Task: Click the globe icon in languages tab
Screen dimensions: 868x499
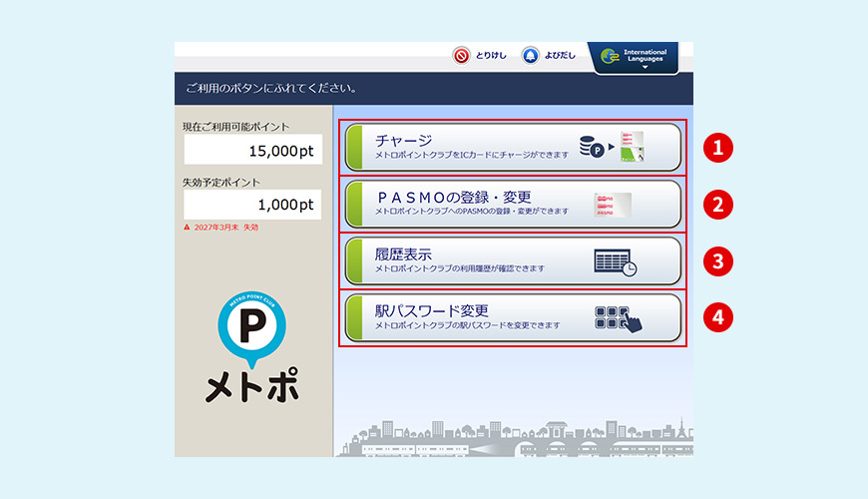Action: tap(608, 58)
